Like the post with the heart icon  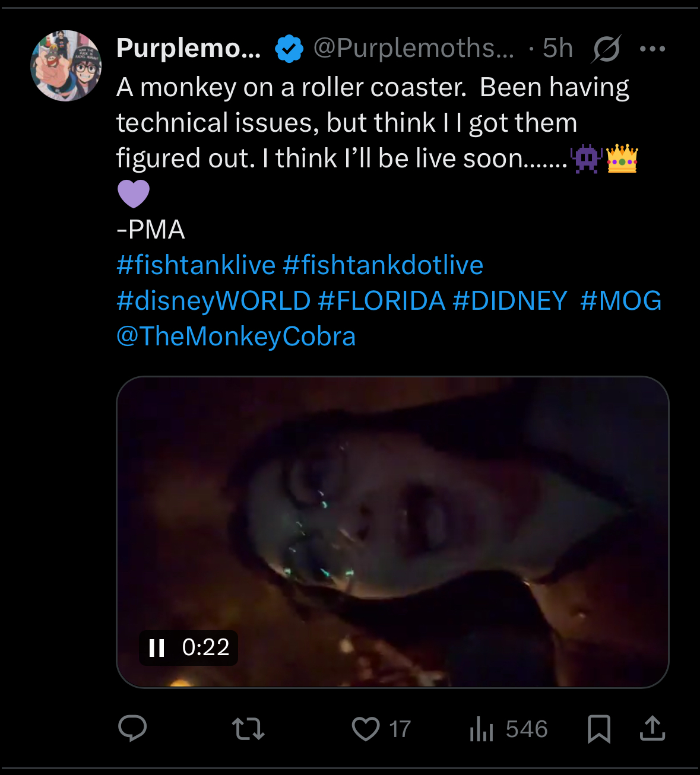[x=366, y=729]
